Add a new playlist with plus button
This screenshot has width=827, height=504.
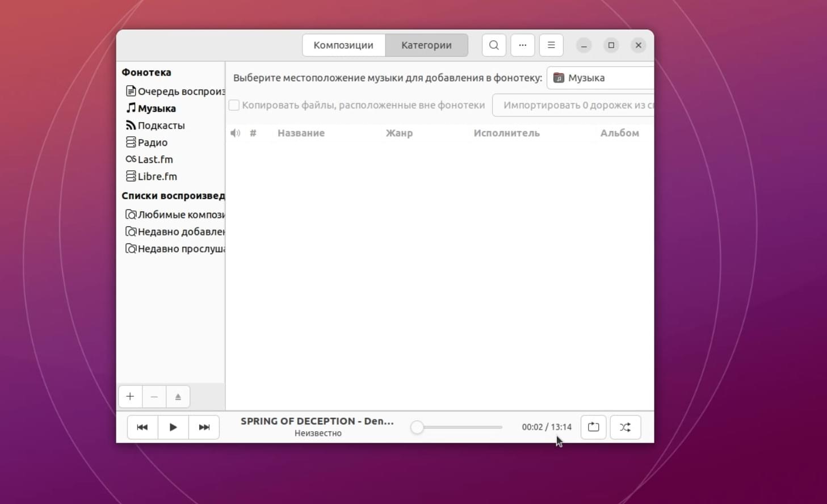[x=130, y=397]
